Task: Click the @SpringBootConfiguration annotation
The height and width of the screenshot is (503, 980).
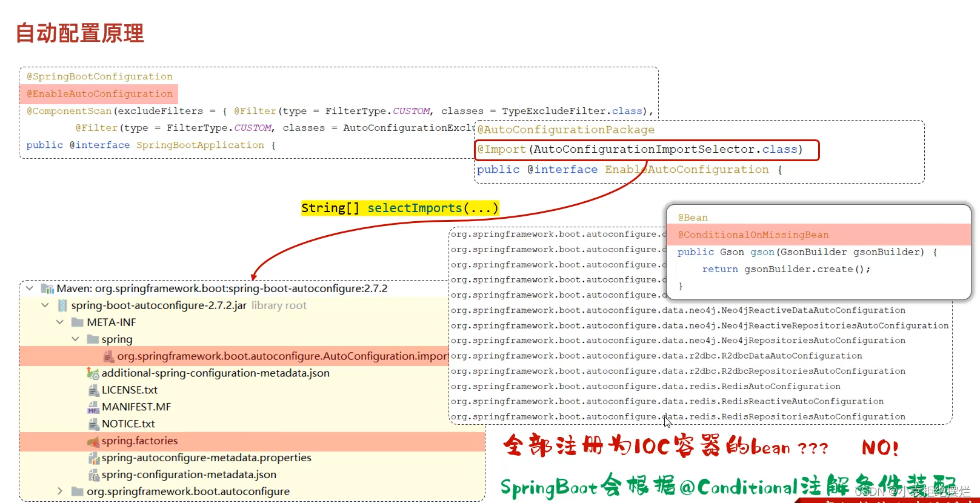Action: [99, 76]
